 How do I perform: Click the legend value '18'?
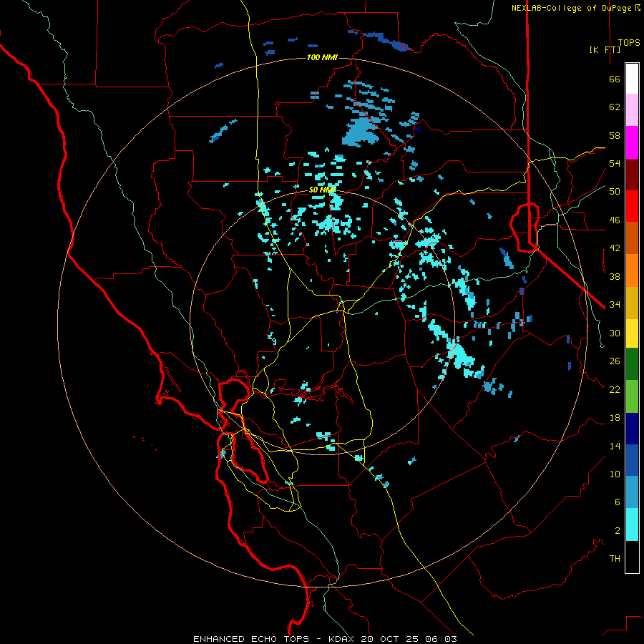[615, 418]
